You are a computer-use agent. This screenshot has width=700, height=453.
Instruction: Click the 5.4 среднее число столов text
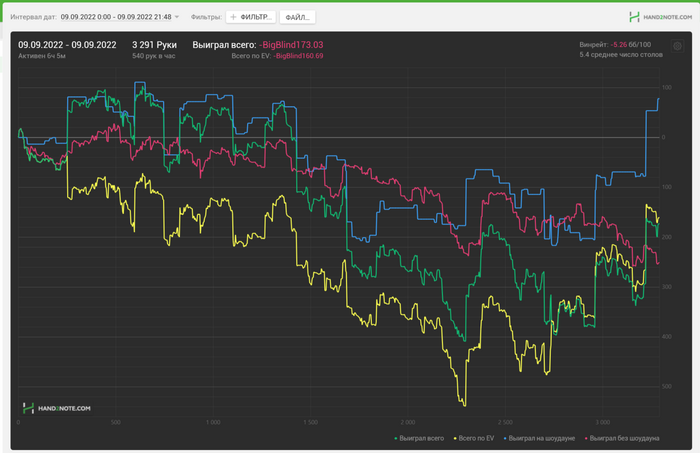(x=621, y=54)
